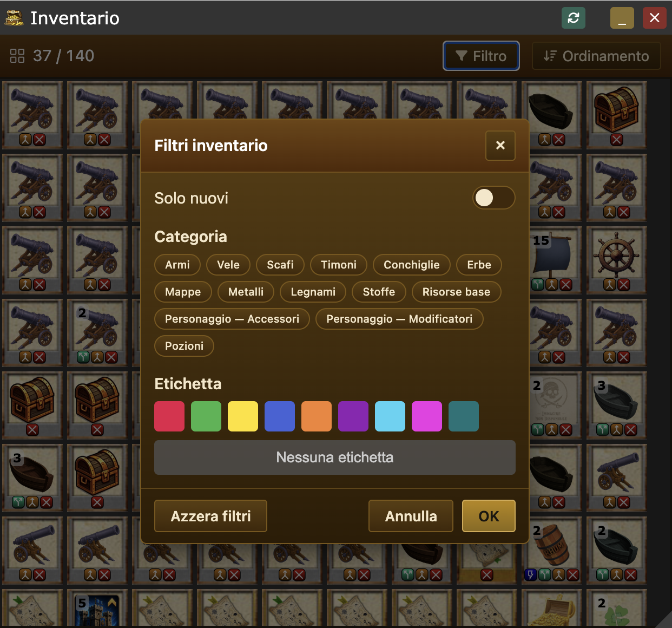Select the Nessuna etichetta option
The image size is (672, 628).
335,457
